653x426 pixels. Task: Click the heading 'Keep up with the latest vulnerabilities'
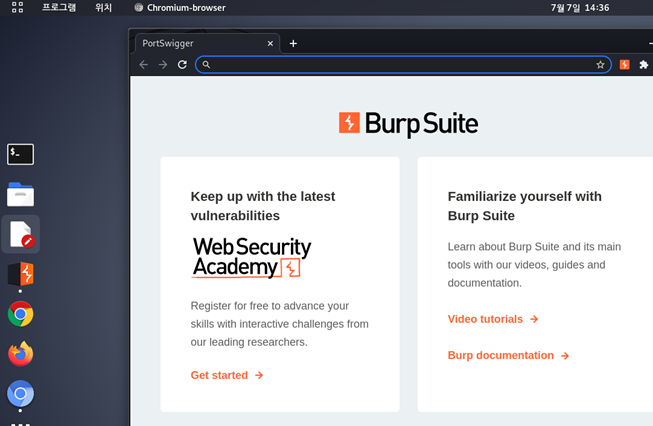[263, 206]
